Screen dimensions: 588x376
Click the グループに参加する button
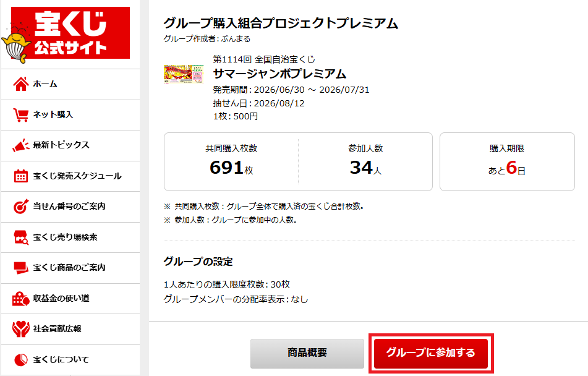tap(431, 354)
